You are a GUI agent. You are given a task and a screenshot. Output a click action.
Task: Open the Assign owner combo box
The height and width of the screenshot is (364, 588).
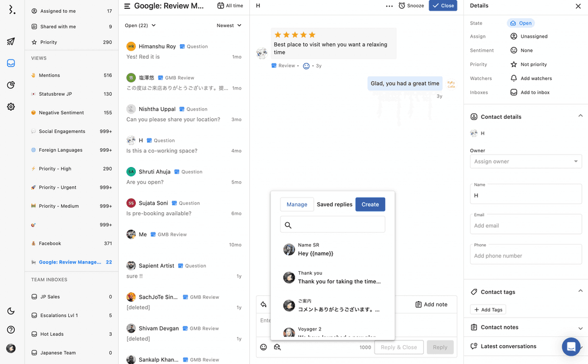click(x=526, y=162)
